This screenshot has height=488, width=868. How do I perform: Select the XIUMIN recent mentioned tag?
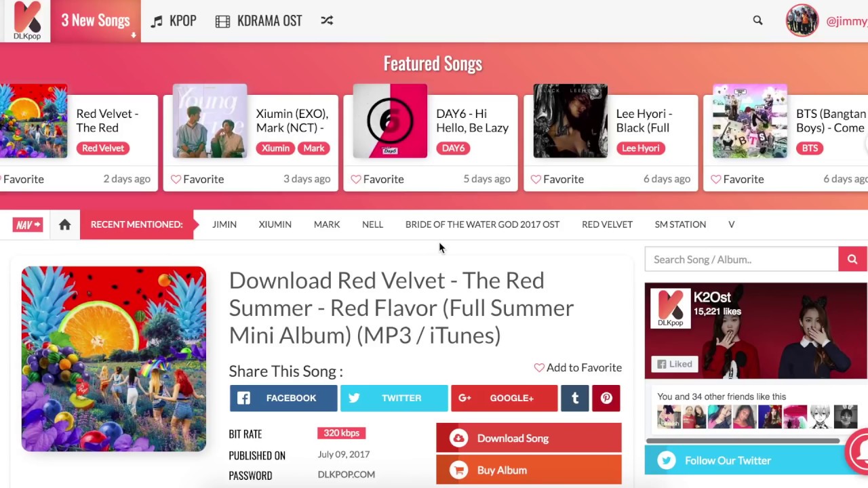(275, 224)
